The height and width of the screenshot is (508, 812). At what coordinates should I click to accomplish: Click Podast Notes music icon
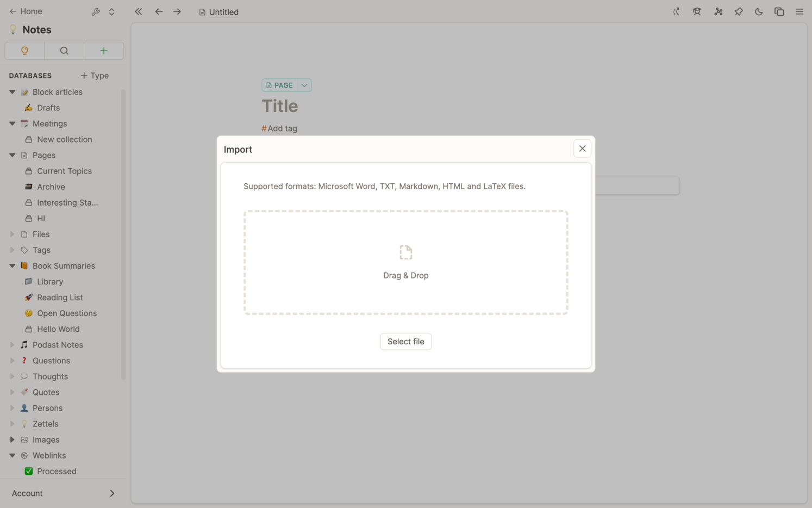24,344
